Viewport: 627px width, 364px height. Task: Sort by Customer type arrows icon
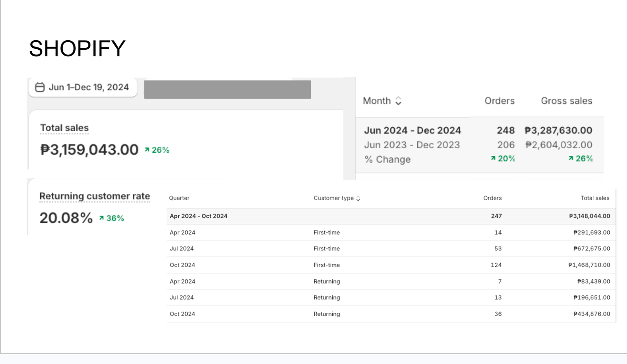[x=358, y=198]
